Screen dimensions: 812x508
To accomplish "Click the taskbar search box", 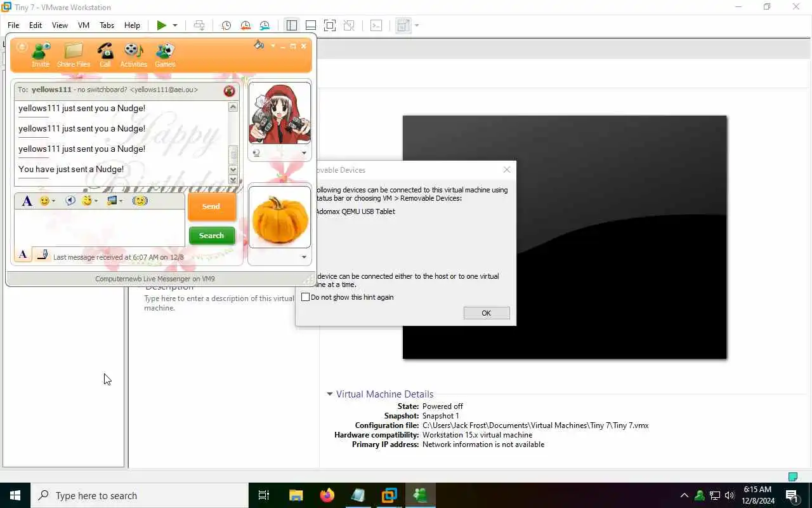I will click(x=140, y=495).
